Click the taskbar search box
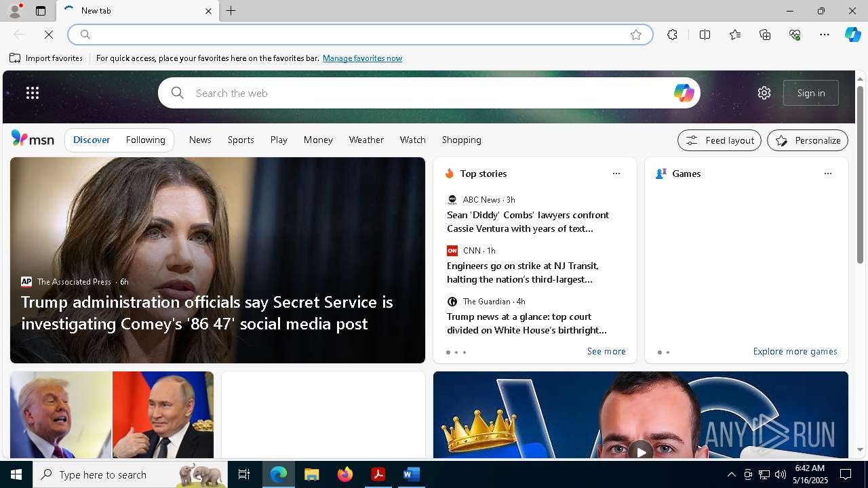Image resolution: width=868 pixels, height=488 pixels. coord(130,474)
